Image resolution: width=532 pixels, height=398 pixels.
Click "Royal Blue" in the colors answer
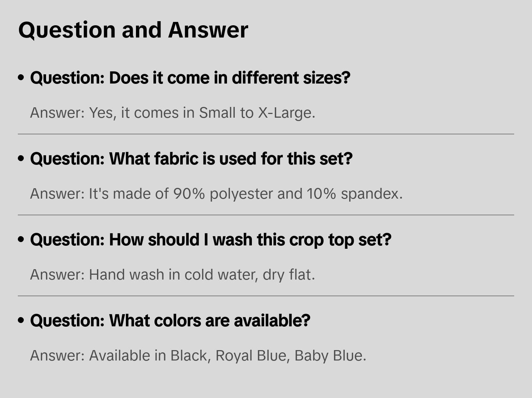(x=251, y=356)
